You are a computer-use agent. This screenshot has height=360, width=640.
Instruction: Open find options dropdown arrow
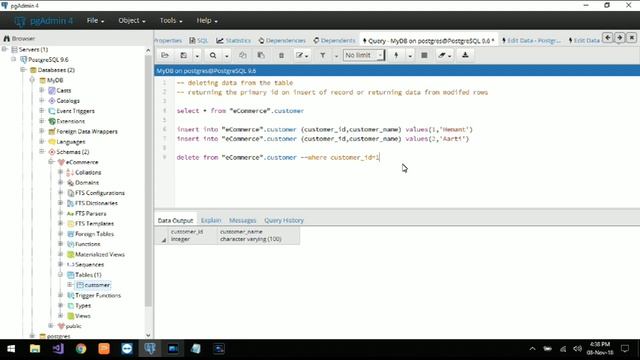coord(227,55)
